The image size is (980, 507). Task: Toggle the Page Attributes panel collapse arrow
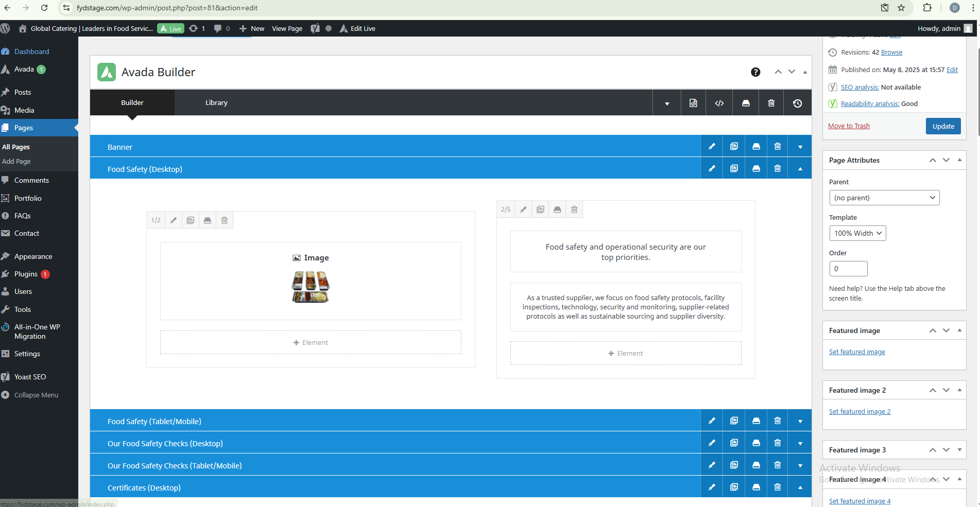click(x=959, y=160)
